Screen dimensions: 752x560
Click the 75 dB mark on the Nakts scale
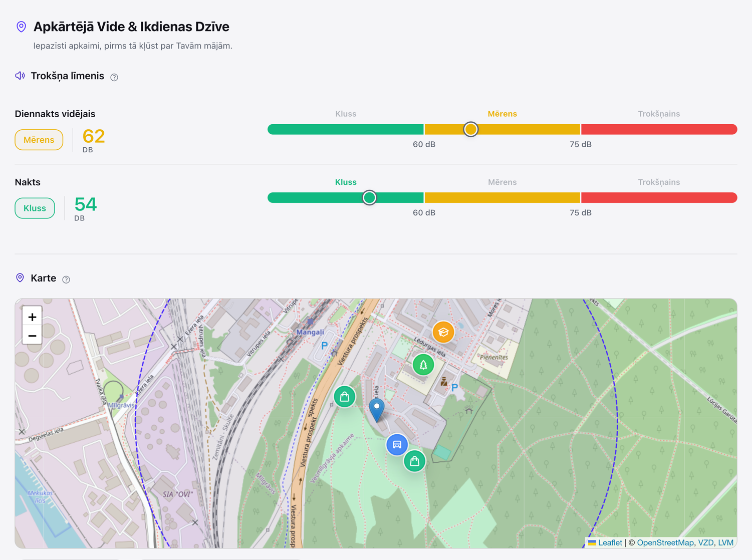pos(581,212)
